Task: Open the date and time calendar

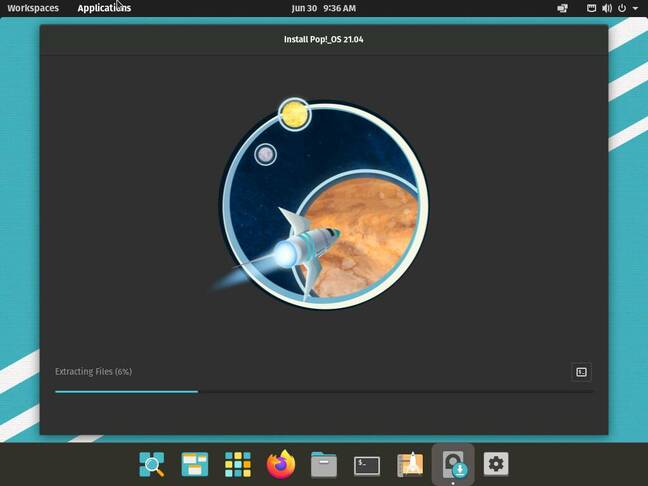Action: [x=324, y=8]
